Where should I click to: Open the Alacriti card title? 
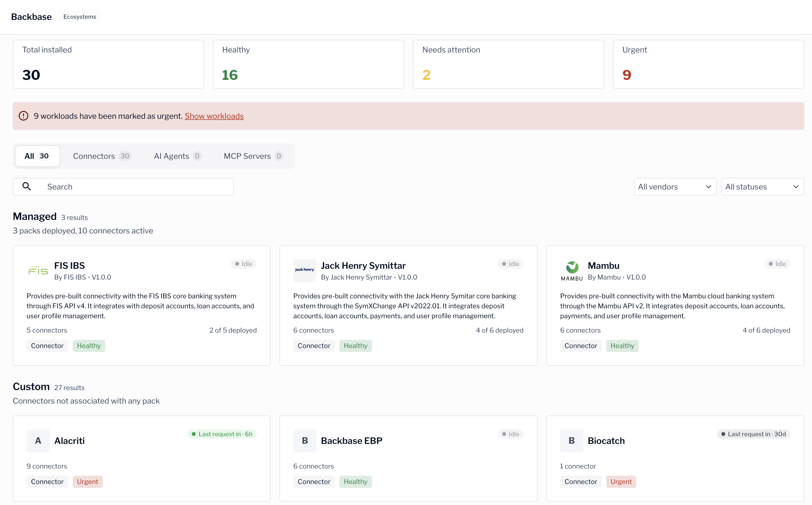(69, 441)
